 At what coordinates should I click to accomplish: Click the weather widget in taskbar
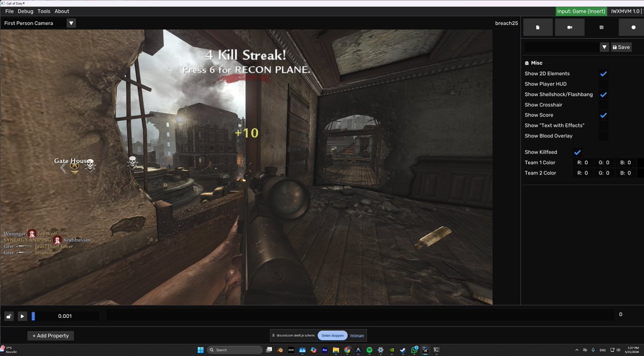coord(8,350)
